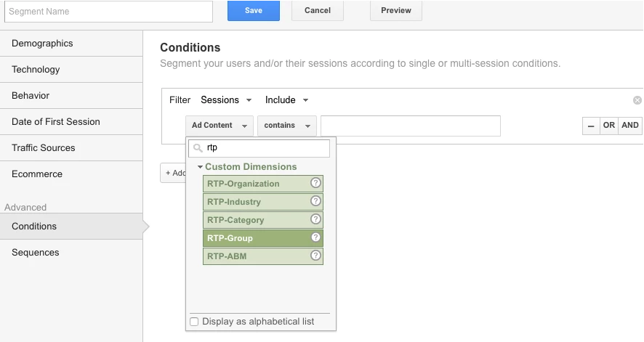Click the Segment Name input field

click(x=109, y=12)
